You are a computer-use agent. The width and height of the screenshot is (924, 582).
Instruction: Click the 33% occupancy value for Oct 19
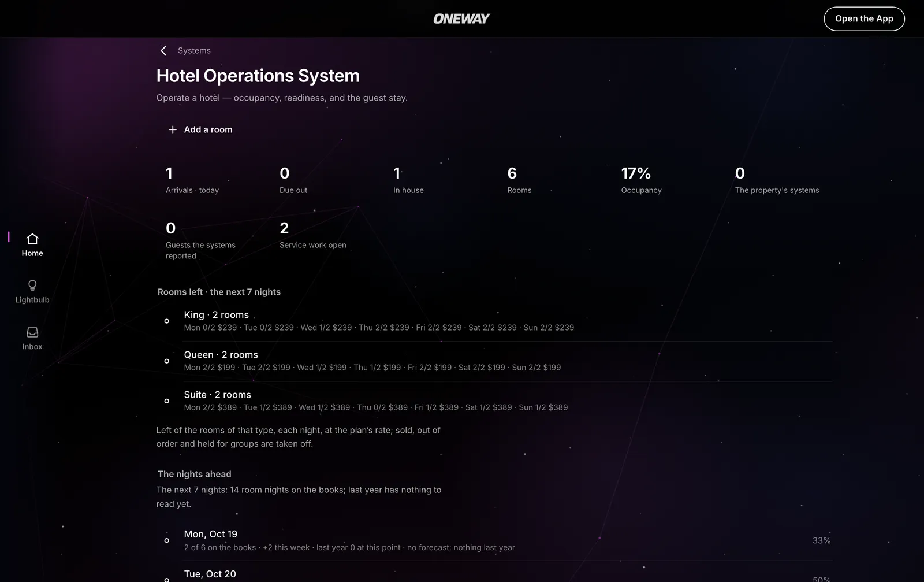click(x=821, y=540)
